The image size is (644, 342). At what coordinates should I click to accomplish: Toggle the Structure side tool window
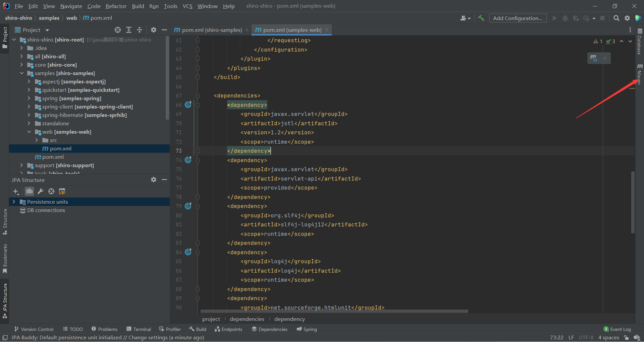[5, 222]
